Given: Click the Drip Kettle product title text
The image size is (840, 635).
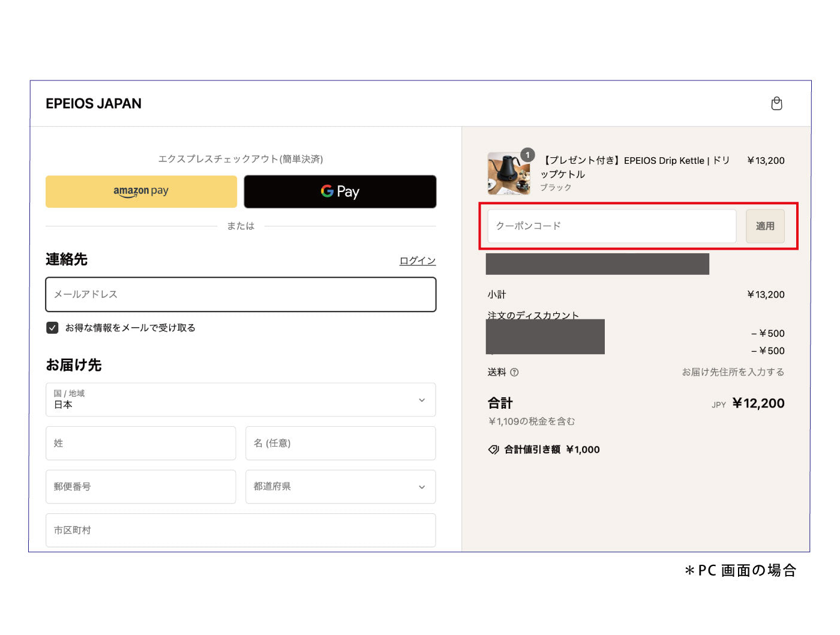Looking at the screenshot, I should pos(635,167).
